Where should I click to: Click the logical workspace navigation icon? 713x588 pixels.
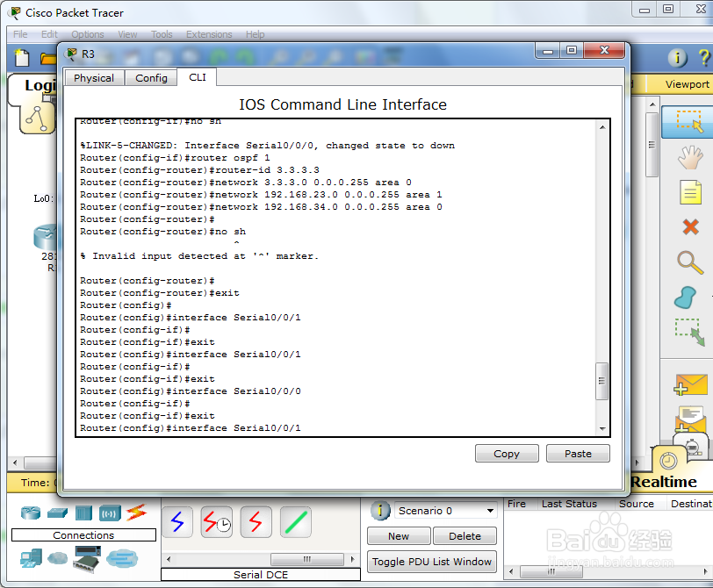tap(37, 119)
